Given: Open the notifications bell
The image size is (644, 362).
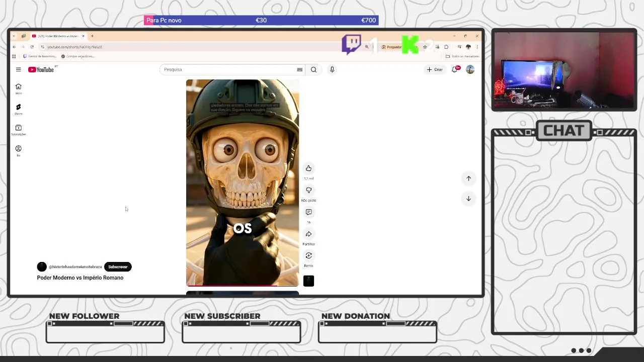Looking at the screenshot, I should pyautogui.click(x=455, y=69).
